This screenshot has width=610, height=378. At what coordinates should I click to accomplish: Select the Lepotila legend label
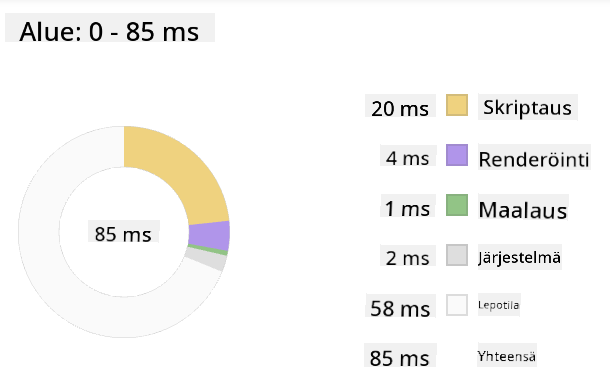[499, 304]
